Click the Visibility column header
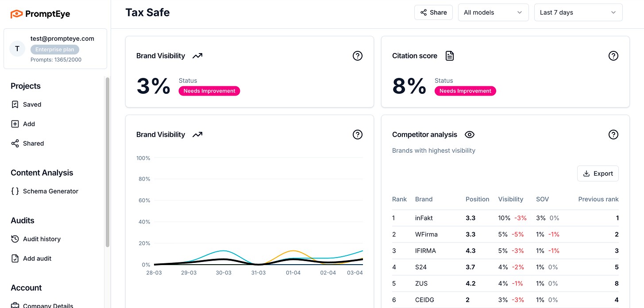 (x=511, y=199)
